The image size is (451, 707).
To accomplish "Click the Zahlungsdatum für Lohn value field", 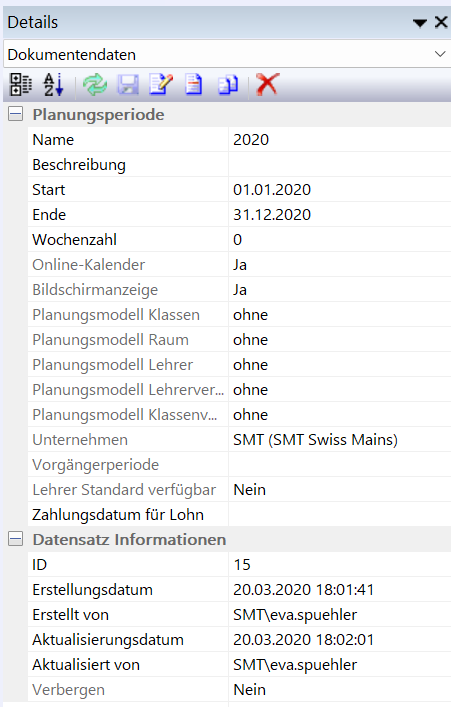I will [x=340, y=514].
